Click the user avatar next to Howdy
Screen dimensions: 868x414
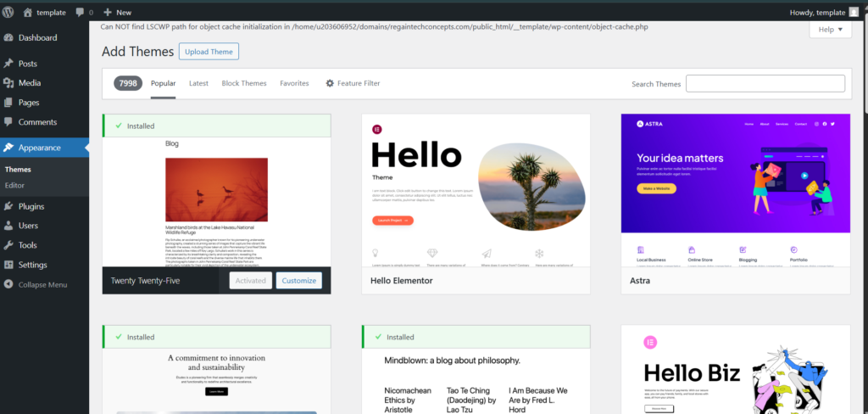(853, 12)
